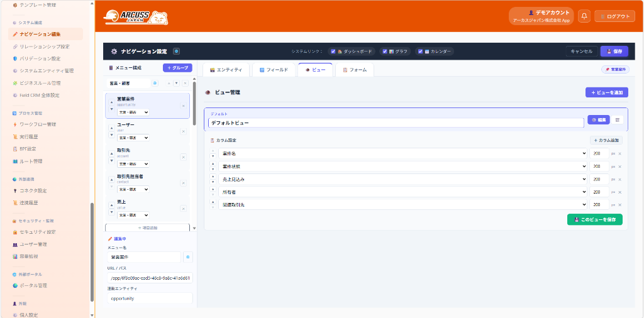Remove the 関連取引先 column
This screenshot has width=644, height=318.
point(619,205)
